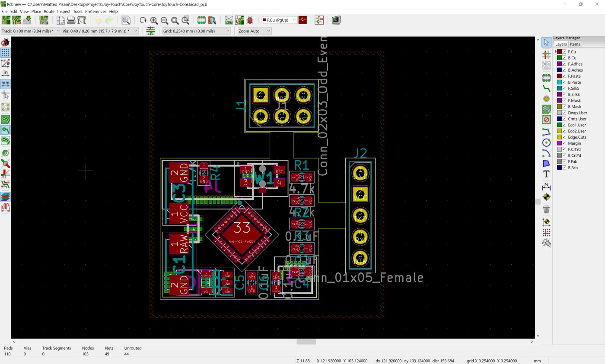Run the design rules check ladybug icon
This screenshot has width=605, height=364.
click(250, 20)
